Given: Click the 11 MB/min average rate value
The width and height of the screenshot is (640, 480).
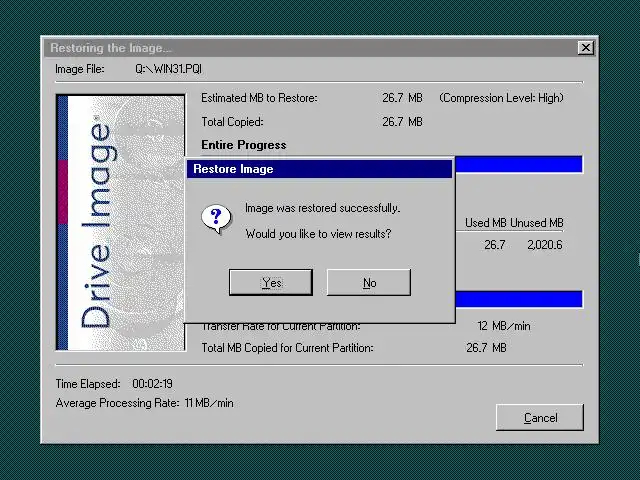Looking at the screenshot, I should (209, 403).
